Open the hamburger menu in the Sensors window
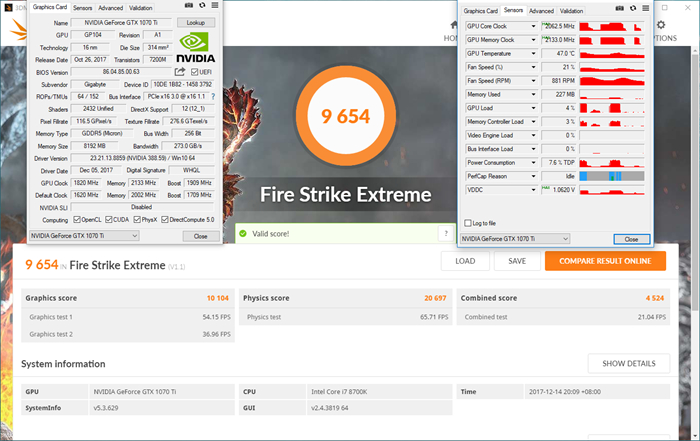700x441 pixels. pos(648,9)
